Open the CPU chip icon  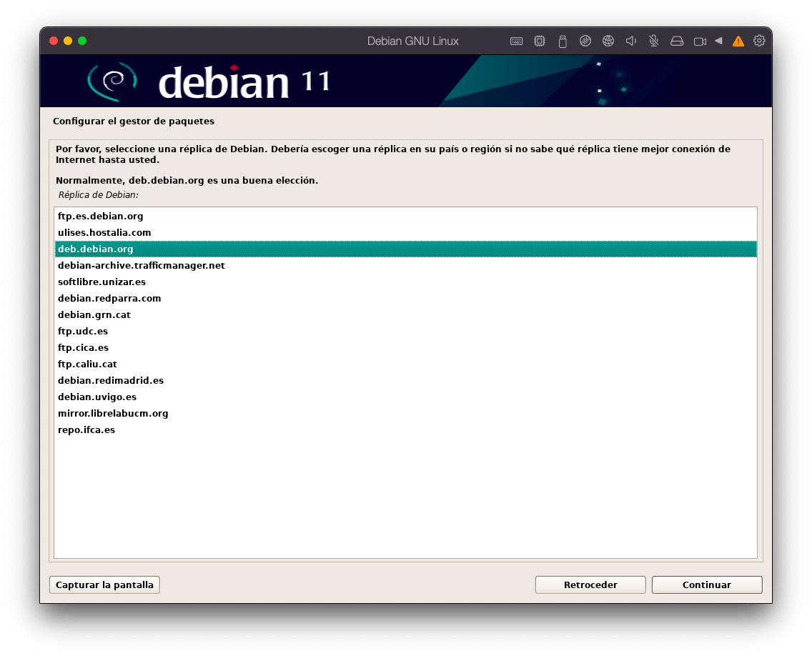pyautogui.click(x=539, y=41)
